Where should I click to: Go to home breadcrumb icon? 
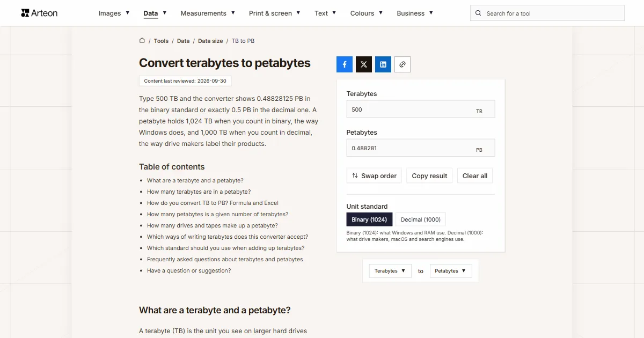click(142, 40)
